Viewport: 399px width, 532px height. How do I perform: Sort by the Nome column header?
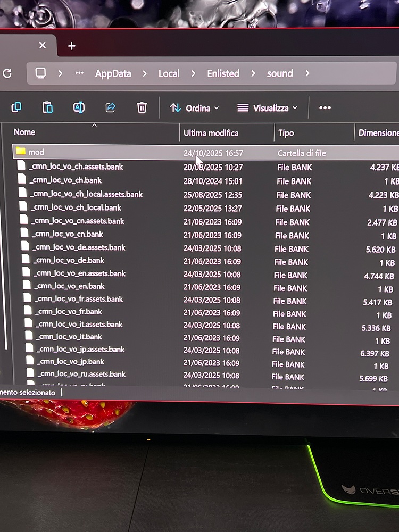(24, 132)
